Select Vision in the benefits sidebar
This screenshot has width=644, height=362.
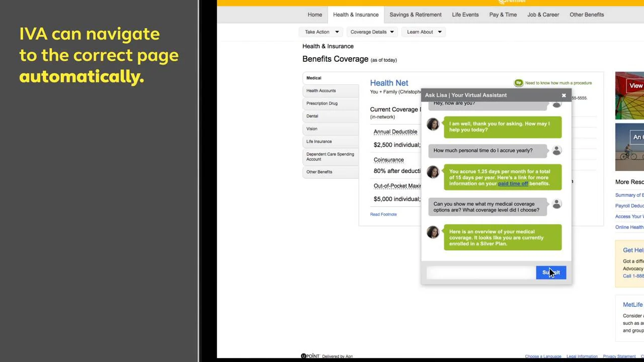tap(331, 129)
